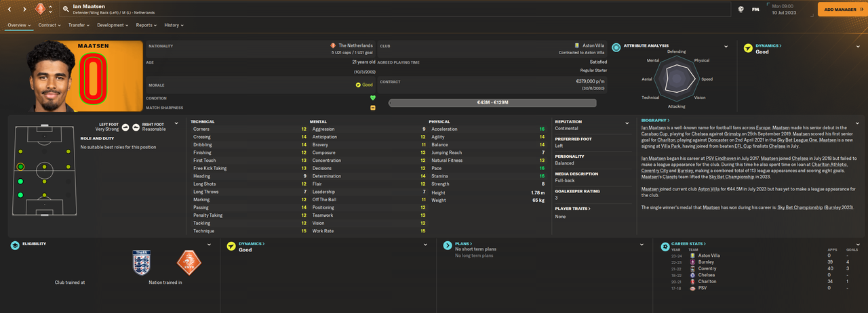Open the top Dynamics link

coord(769,45)
